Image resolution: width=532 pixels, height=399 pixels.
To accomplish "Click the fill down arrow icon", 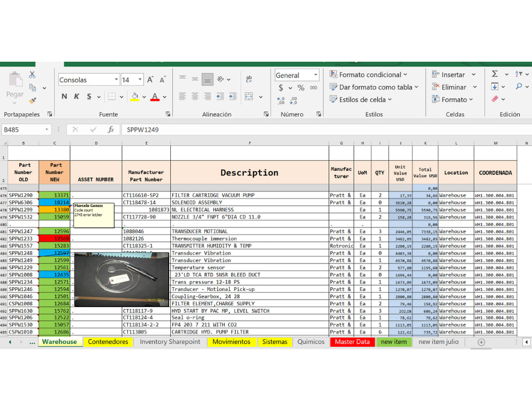I will pyautogui.click(x=495, y=87).
